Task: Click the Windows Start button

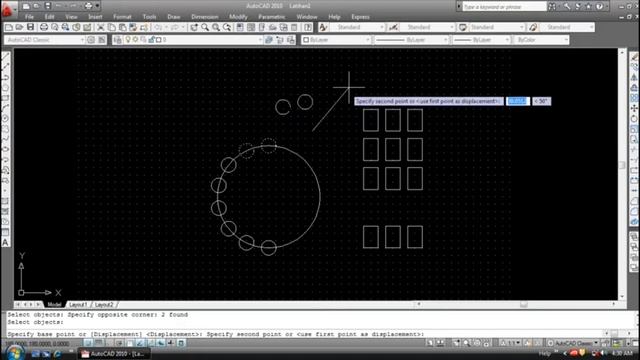Action: point(15,353)
